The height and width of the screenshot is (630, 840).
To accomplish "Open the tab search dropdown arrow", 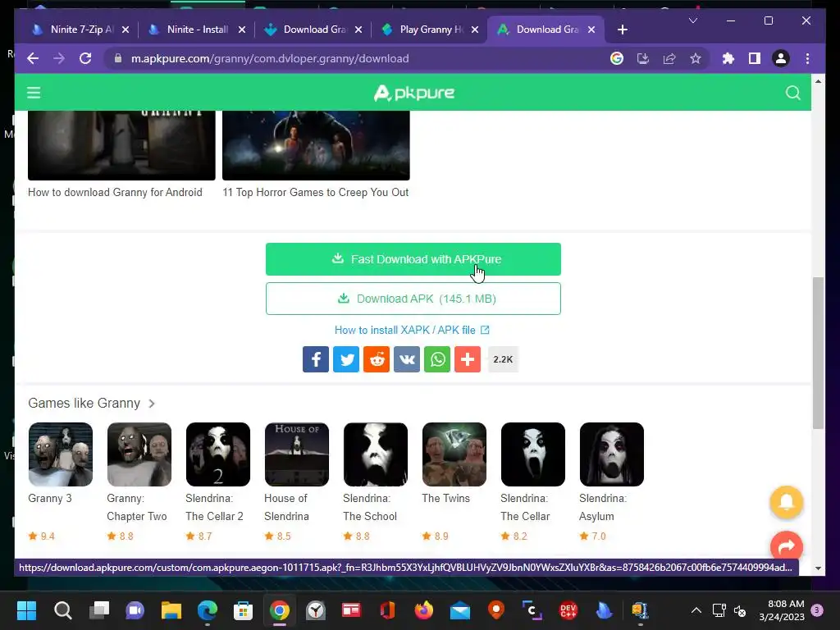I will 692,21.
